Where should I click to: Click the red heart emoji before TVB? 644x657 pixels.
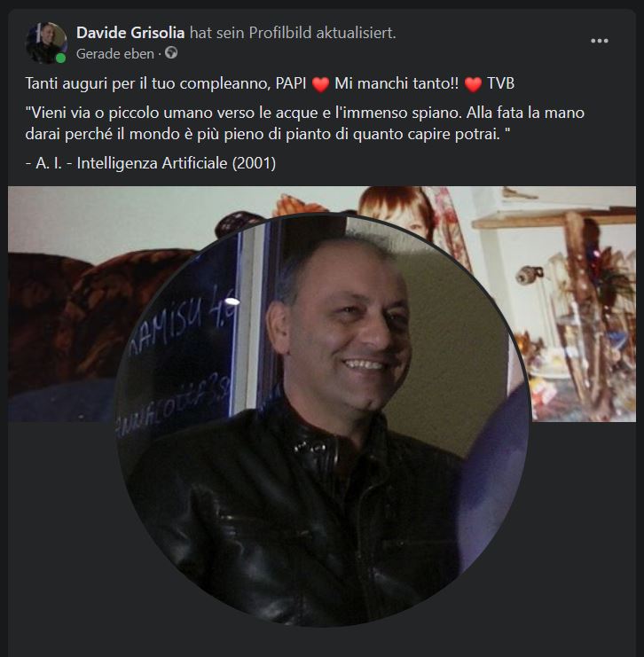tap(473, 84)
